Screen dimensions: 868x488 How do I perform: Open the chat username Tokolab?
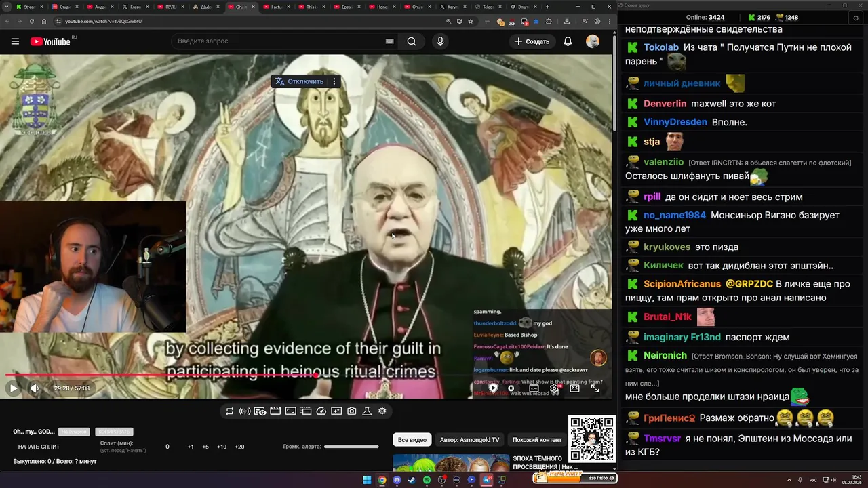(661, 47)
